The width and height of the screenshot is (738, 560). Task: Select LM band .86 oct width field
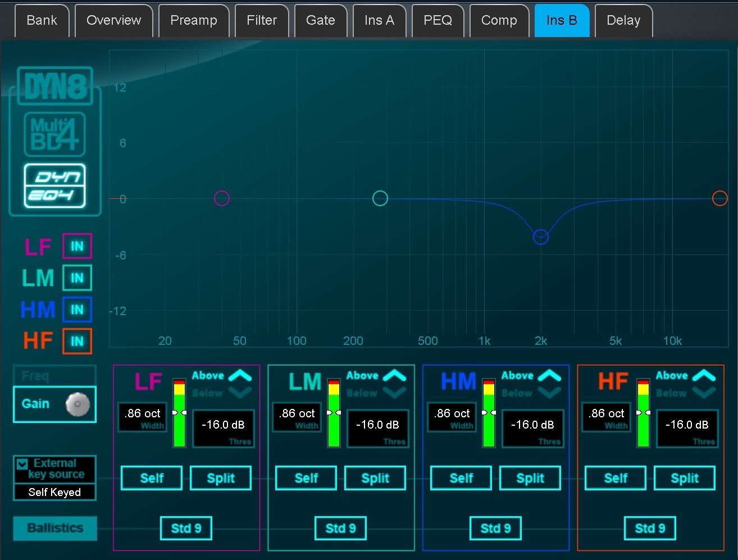coord(297,417)
